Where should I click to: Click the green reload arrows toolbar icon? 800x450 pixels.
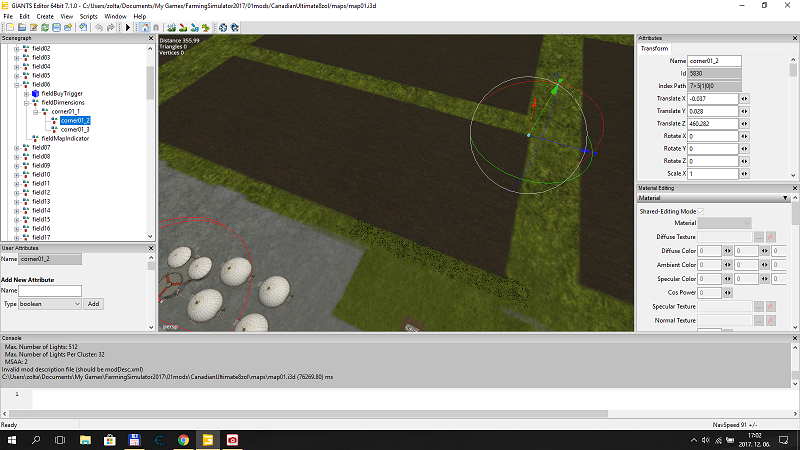(45, 28)
